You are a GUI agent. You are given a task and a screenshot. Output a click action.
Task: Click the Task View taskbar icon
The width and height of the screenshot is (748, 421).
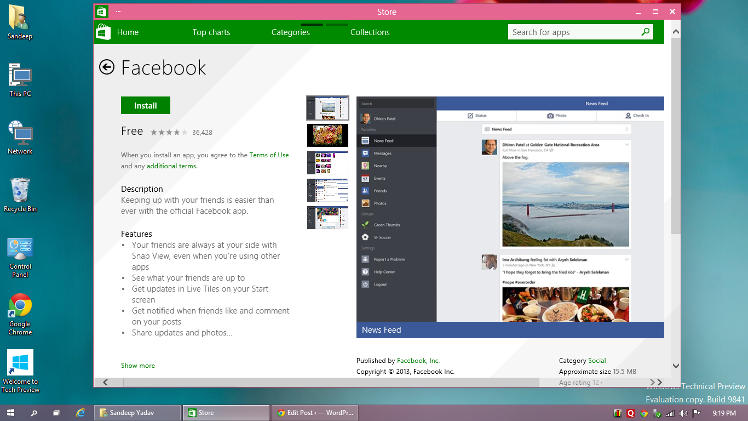(x=56, y=413)
